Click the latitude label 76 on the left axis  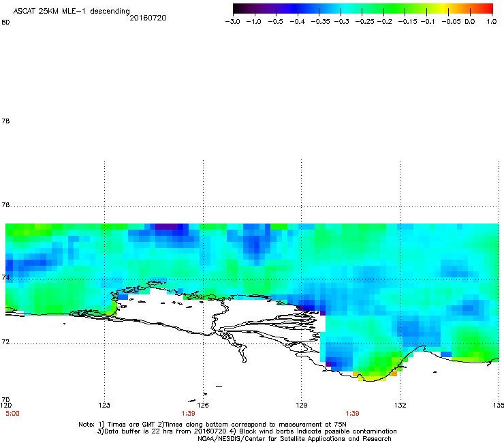point(5,205)
